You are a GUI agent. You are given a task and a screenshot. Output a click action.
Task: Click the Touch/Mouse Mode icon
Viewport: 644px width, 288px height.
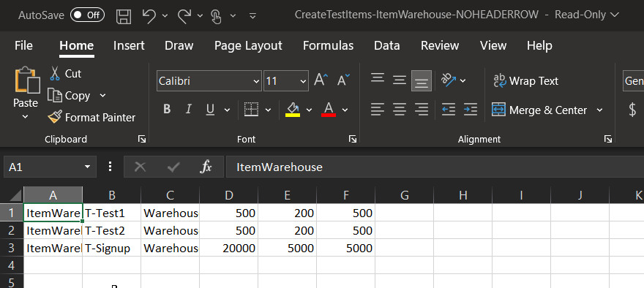point(217,16)
